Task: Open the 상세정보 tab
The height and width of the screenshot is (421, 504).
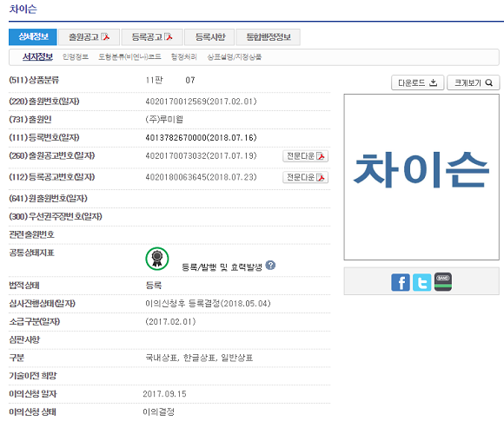Action: (x=33, y=37)
